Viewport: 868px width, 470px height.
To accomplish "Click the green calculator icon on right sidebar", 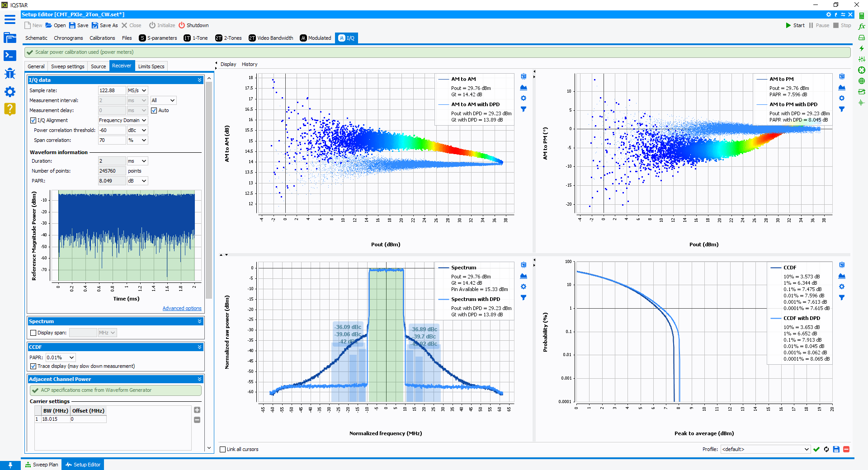I will point(862,16).
